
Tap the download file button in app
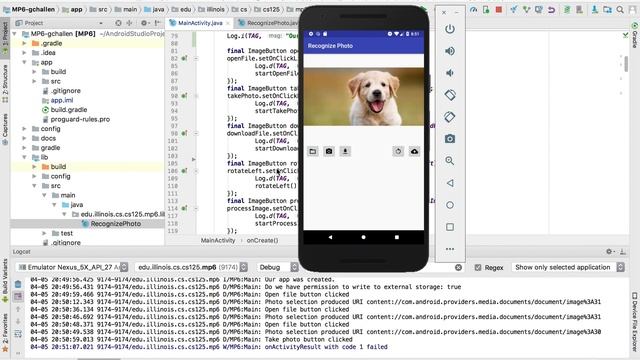click(345, 151)
